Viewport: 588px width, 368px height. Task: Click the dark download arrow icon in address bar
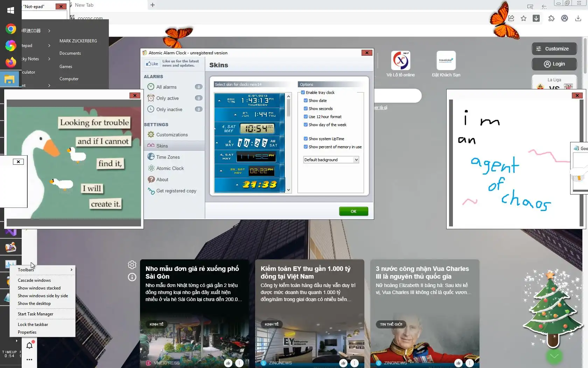click(536, 18)
